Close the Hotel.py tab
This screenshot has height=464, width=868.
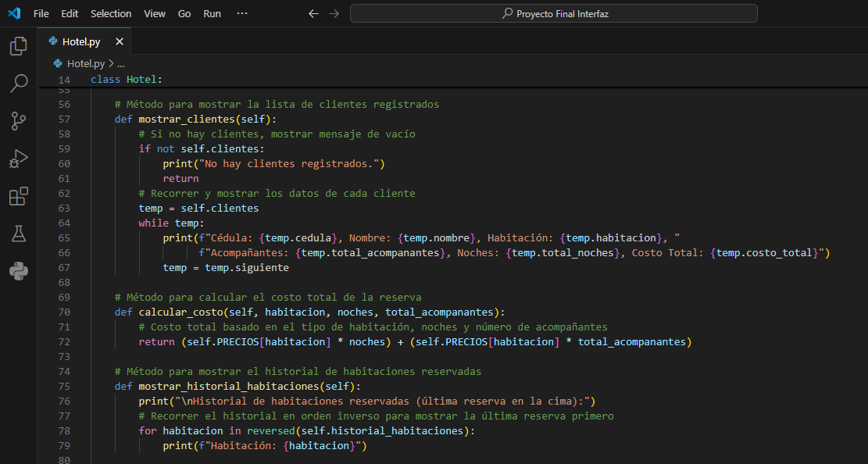coord(120,42)
